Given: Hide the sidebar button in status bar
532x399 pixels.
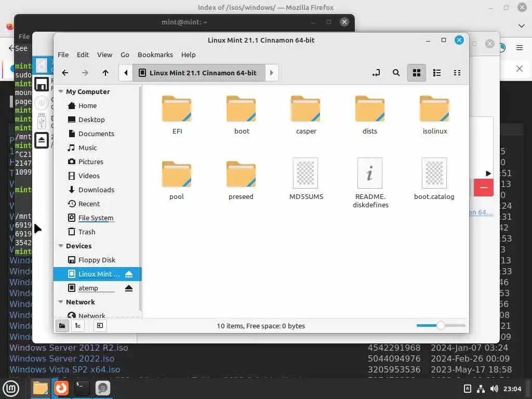Looking at the screenshot, I should (100, 326).
